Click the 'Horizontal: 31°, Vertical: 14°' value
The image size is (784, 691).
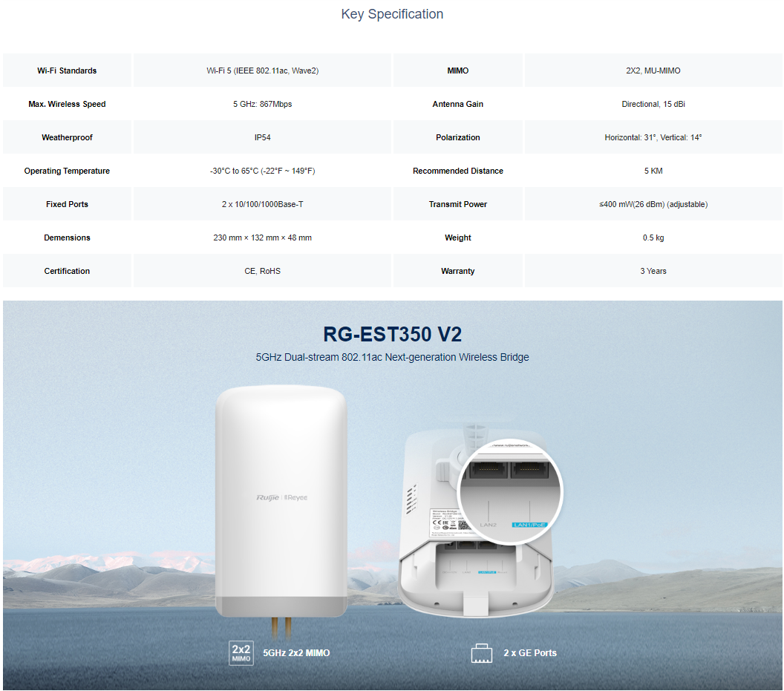click(653, 137)
